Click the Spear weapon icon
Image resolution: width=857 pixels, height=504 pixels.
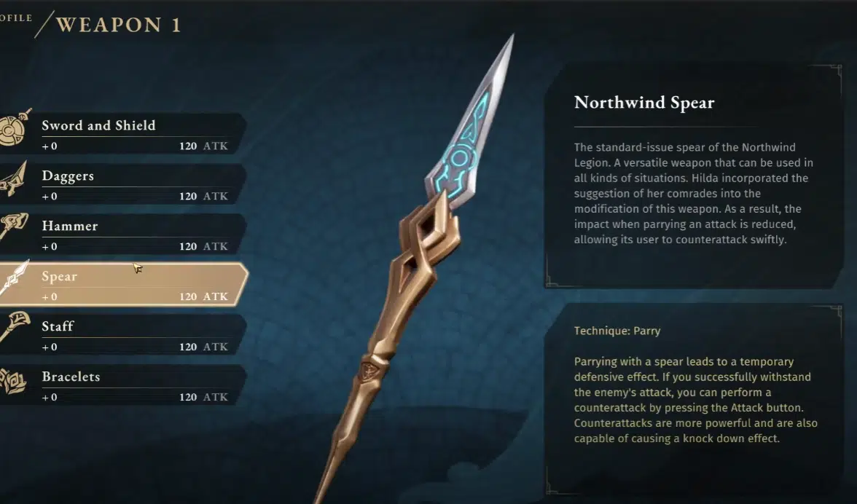(x=15, y=278)
